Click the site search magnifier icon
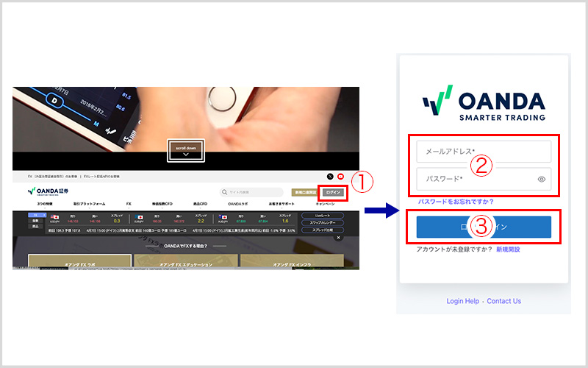Viewport: 588px width, 368px height. pyautogui.click(x=224, y=192)
